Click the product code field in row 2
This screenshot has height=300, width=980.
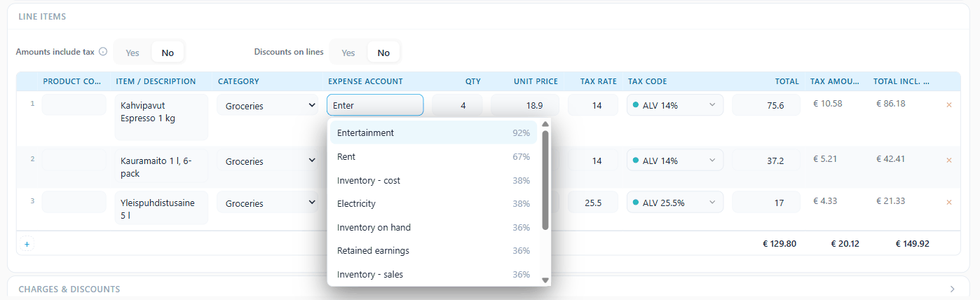[x=74, y=160]
